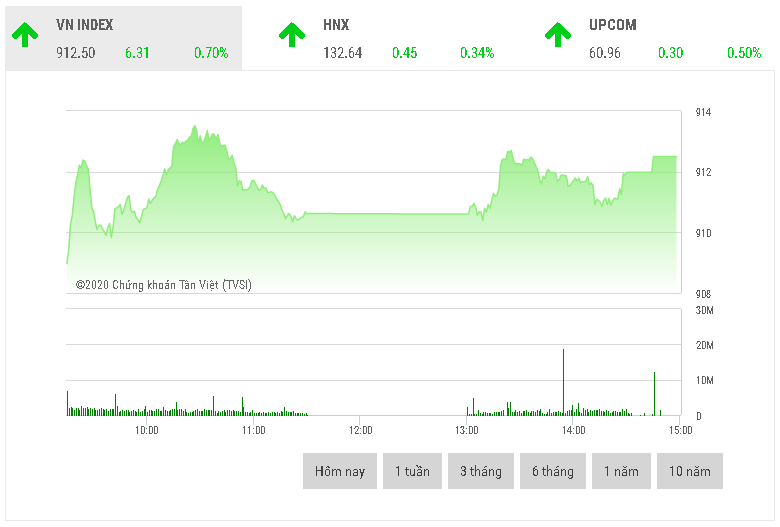780x527 pixels.
Task: Display the 1 năm chart range
Action: tap(621, 471)
